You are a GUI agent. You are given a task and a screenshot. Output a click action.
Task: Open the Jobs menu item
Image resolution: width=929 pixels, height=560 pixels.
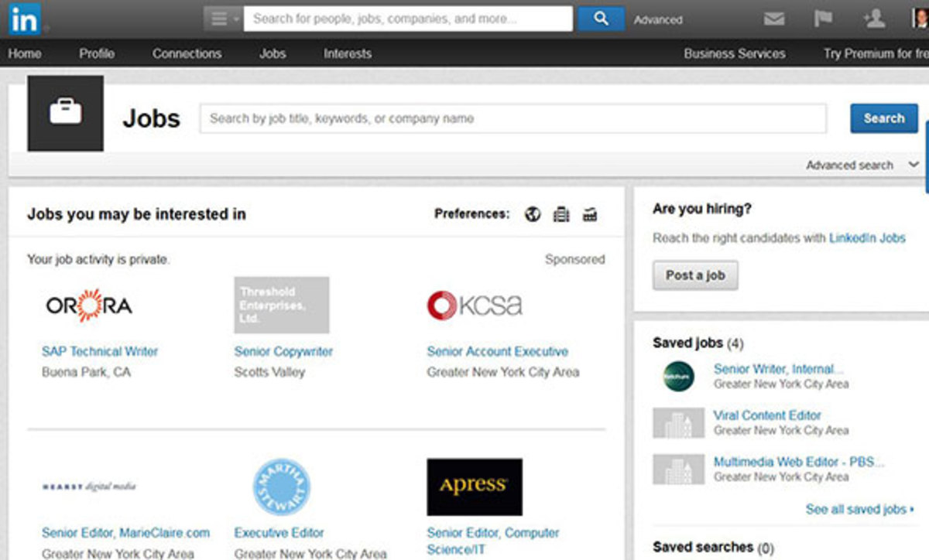point(273,53)
